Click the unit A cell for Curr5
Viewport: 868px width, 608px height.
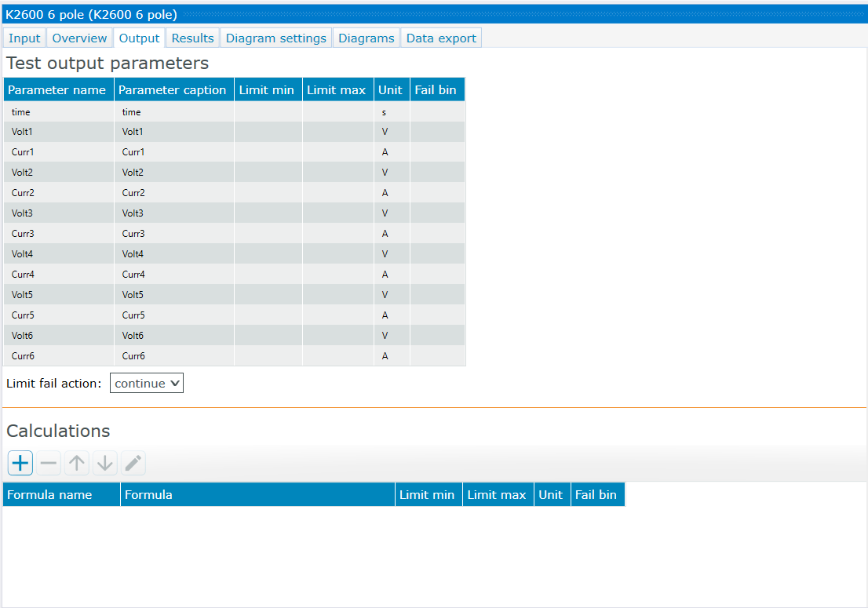[x=392, y=315]
